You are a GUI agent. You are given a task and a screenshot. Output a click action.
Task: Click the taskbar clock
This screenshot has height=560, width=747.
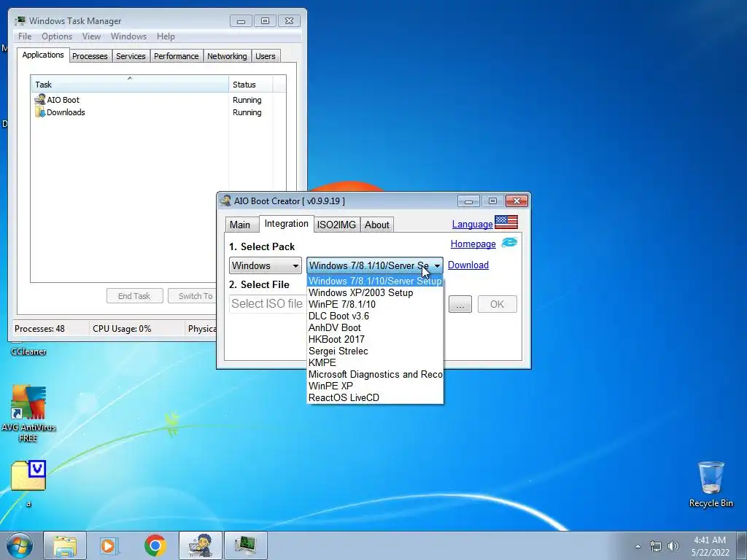coord(710,545)
